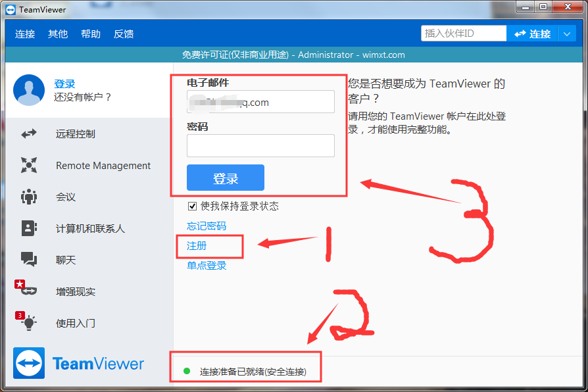Viewport: 588px width, 392px height.
Task: Click the 登录 link beside avatar
Action: tap(64, 84)
